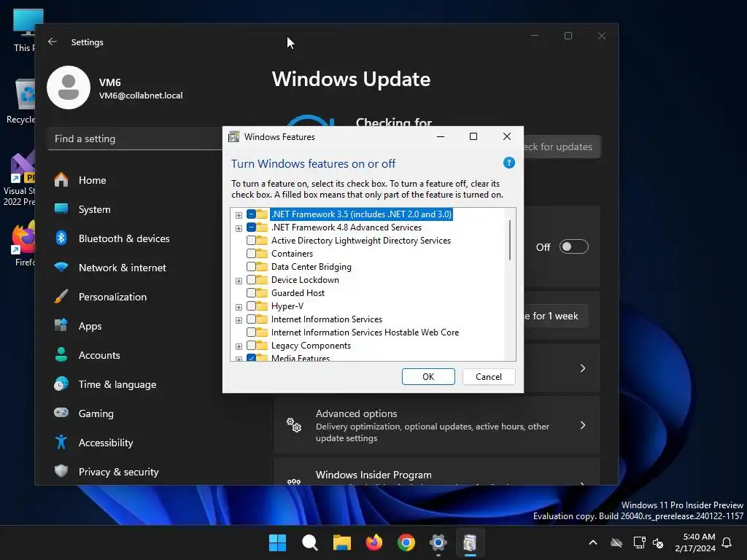Expand .NET Framework 4.8 Advanced Services node
The height and width of the screenshot is (560, 747).
coord(239,228)
